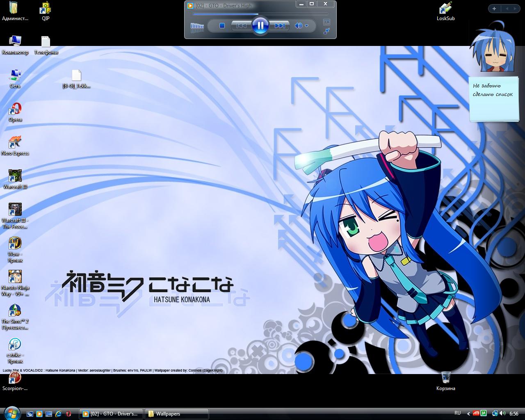The height and width of the screenshot is (420, 525).
Task: Select The Sims 2 Путешествия shortcut
Action: point(15,317)
